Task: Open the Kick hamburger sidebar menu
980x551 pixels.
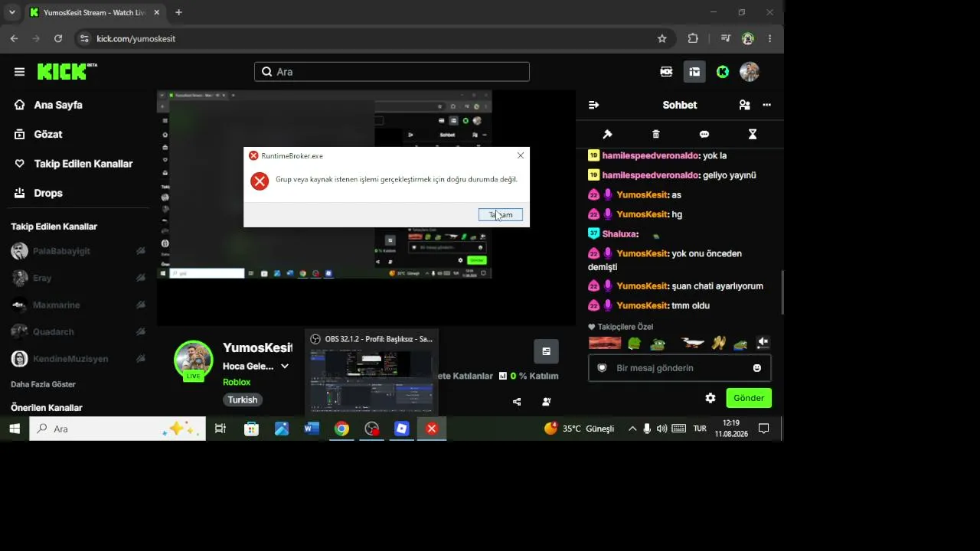Action: [x=19, y=72]
